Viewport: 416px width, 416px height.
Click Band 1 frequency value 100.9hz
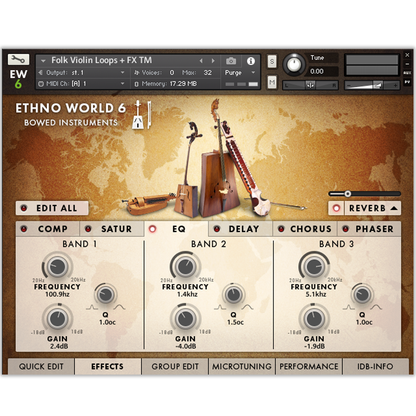coord(57,294)
